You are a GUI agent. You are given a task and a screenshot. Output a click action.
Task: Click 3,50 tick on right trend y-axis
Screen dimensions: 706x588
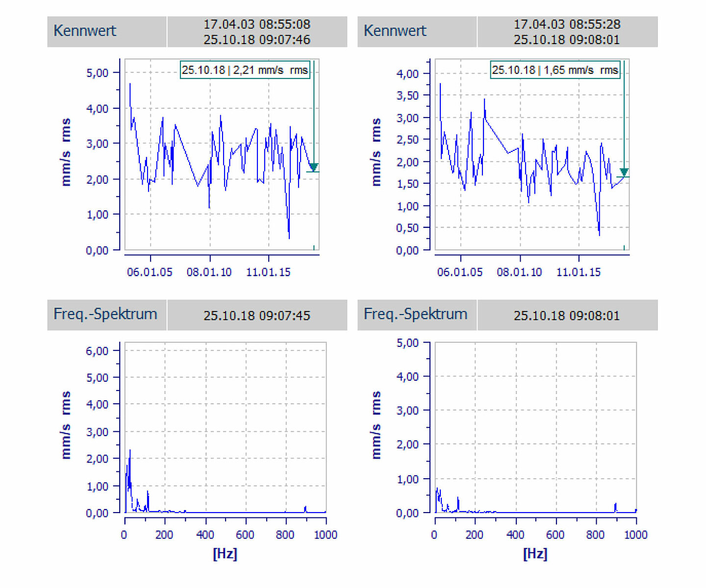408,96
